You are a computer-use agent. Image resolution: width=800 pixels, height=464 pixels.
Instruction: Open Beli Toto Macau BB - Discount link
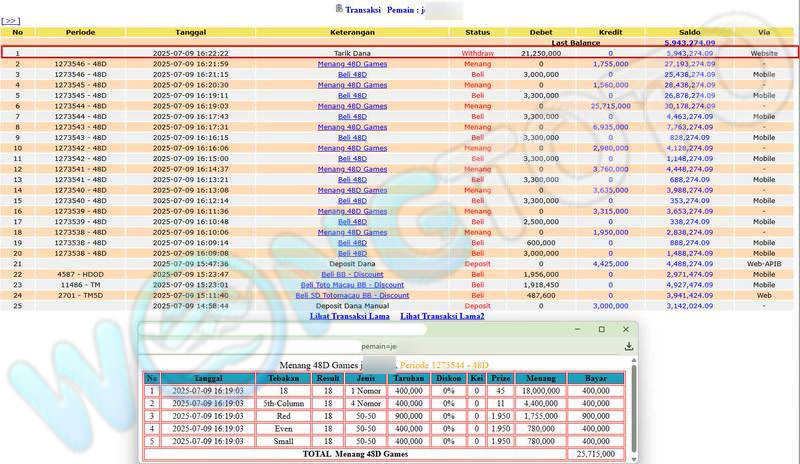click(x=352, y=285)
